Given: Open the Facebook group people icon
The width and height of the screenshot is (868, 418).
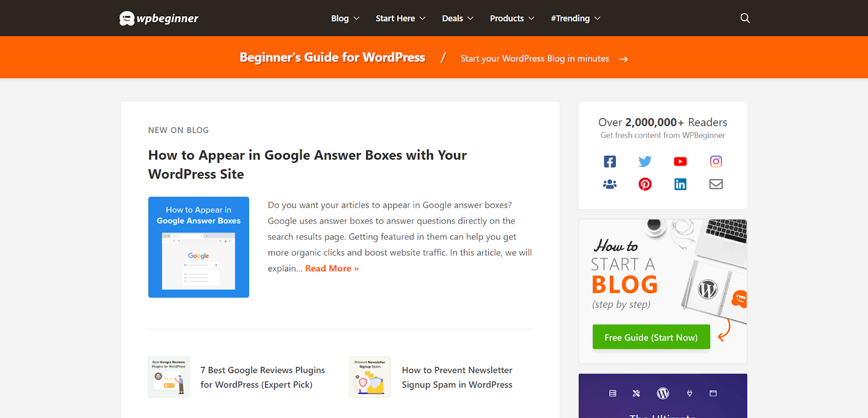Looking at the screenshot, I should [x=610, y=184].
